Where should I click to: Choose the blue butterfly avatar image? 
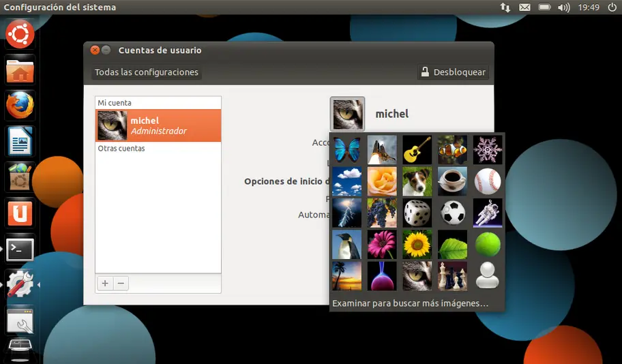tap(347, 150)
